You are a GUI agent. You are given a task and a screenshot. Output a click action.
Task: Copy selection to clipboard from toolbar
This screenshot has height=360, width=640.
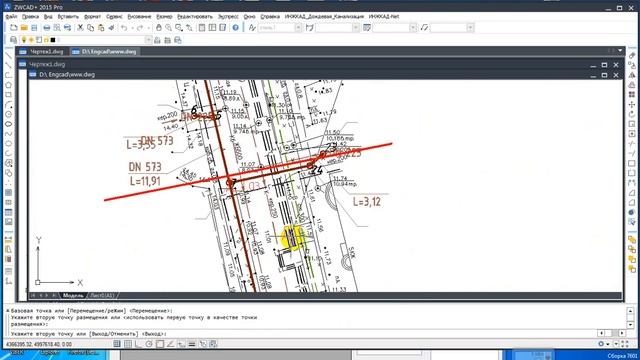tap(91, 28)
